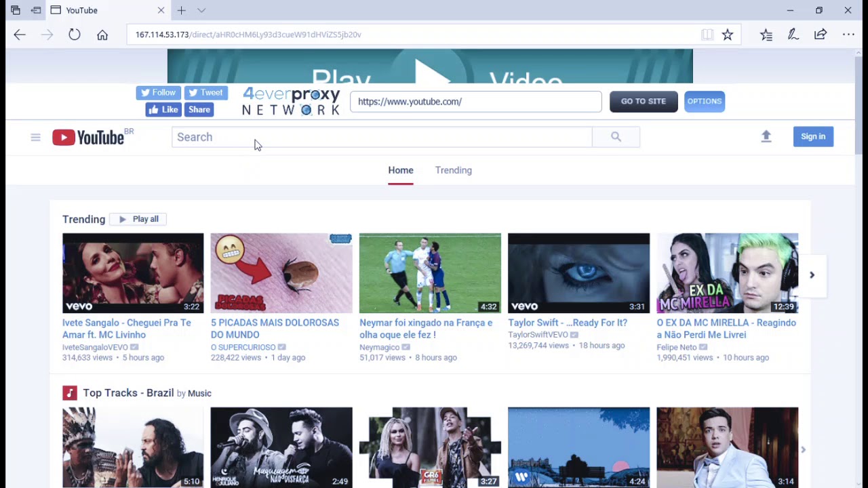The image size is (868, 488).
Task: Open the 2:49 Top Tracks thumbnail
Action: pos(281,447)
